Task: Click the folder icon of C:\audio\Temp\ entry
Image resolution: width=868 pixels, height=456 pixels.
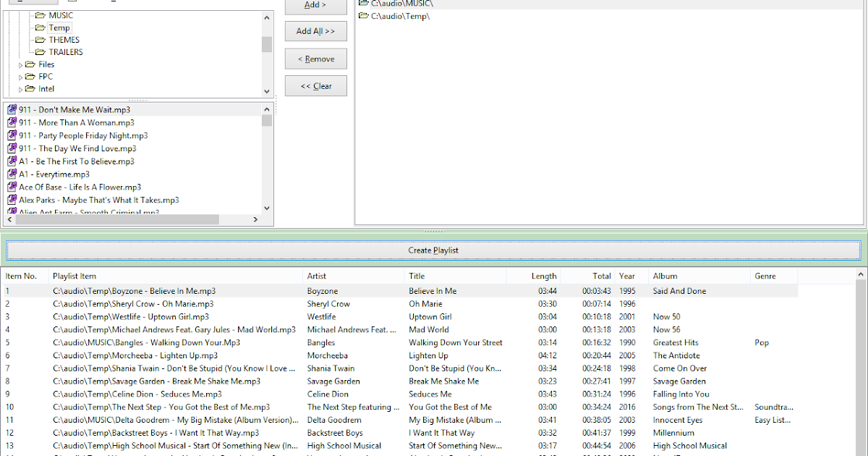Action: [x=364, y=16]
